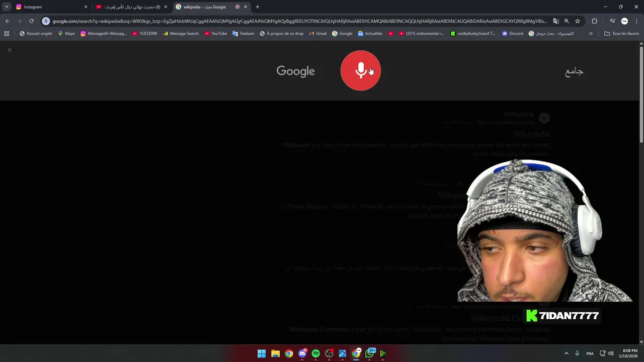Open the Chrome profile avatar
644x362 pixels.
click(624, 21)
